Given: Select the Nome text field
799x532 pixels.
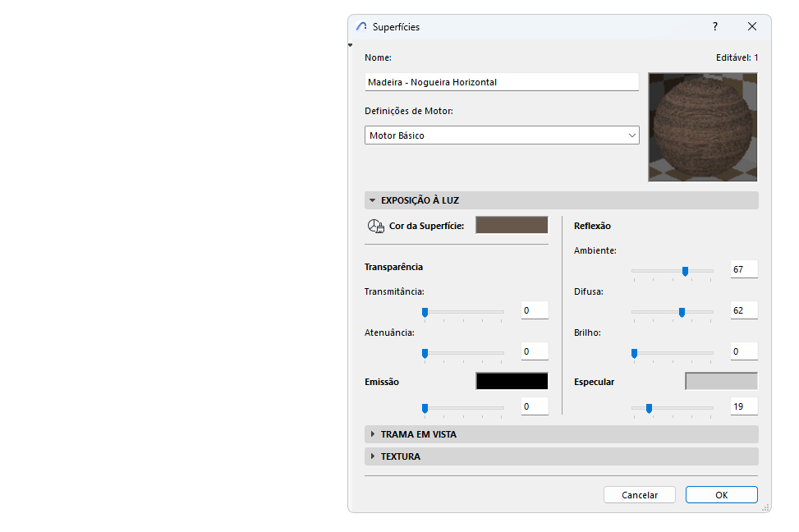Looking at the screenshot, I should [501, 81].
